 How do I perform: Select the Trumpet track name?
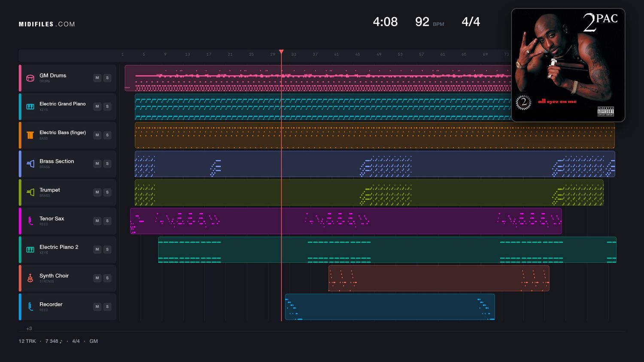(x=50, y=190)
